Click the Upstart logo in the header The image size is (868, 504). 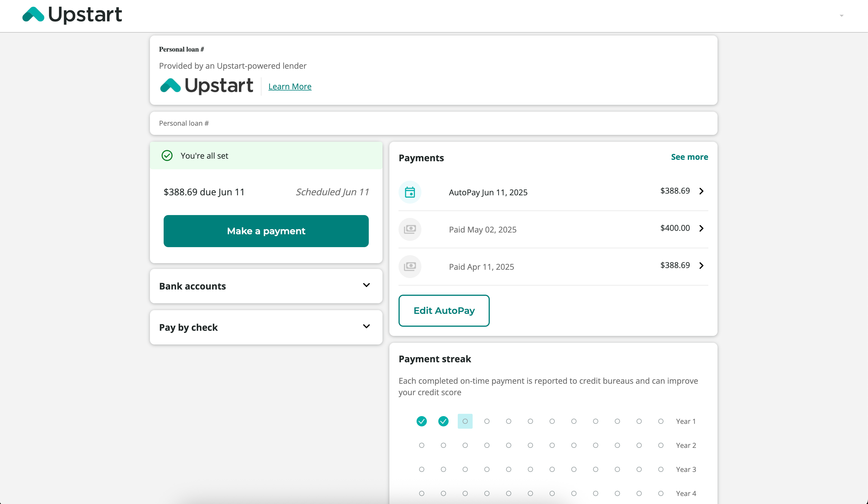coord(72,15)
